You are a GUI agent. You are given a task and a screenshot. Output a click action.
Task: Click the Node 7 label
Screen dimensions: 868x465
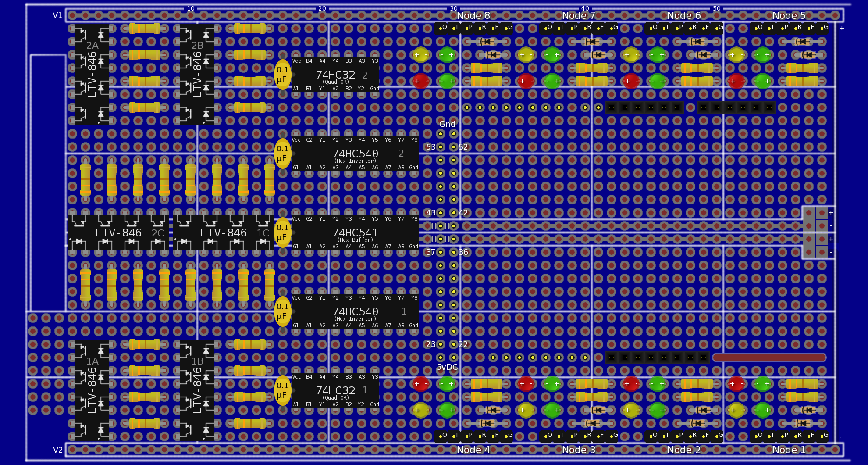[x=579, y=16]
